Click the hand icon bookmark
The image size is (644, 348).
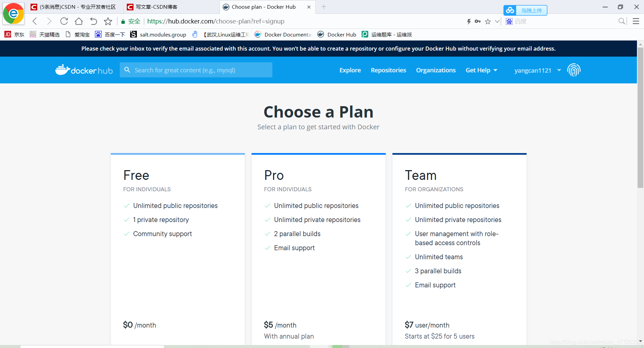(x=195, y=34)
